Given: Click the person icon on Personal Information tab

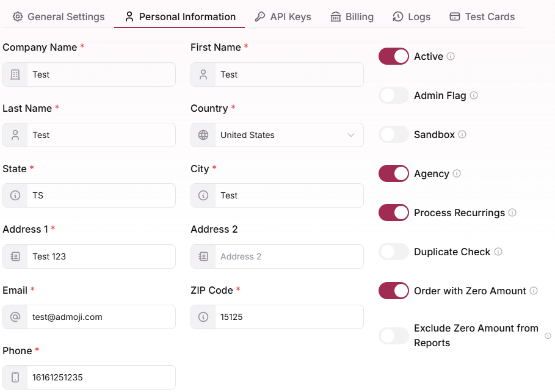Looking at the screenshot, I should [129, 16].
